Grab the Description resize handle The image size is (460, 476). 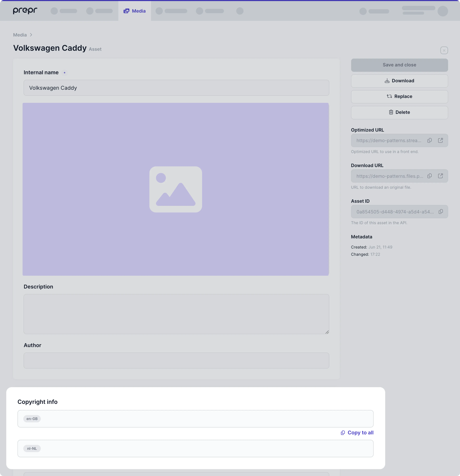point(327,332)
